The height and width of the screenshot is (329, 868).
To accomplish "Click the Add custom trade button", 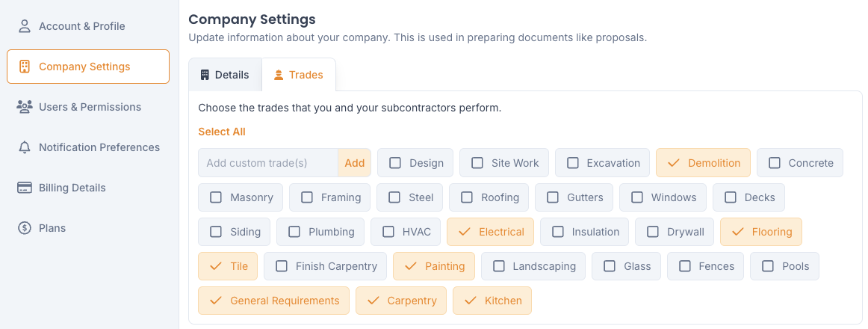I will (x=354, y=163).
